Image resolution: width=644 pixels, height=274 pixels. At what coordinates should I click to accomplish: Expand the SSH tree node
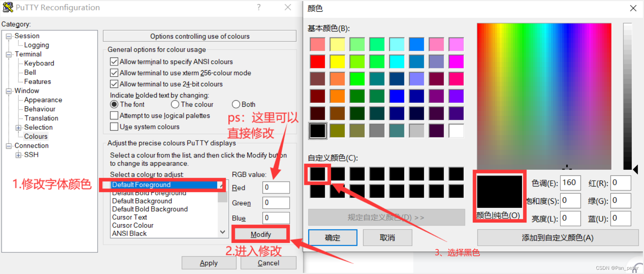(18, 155)
